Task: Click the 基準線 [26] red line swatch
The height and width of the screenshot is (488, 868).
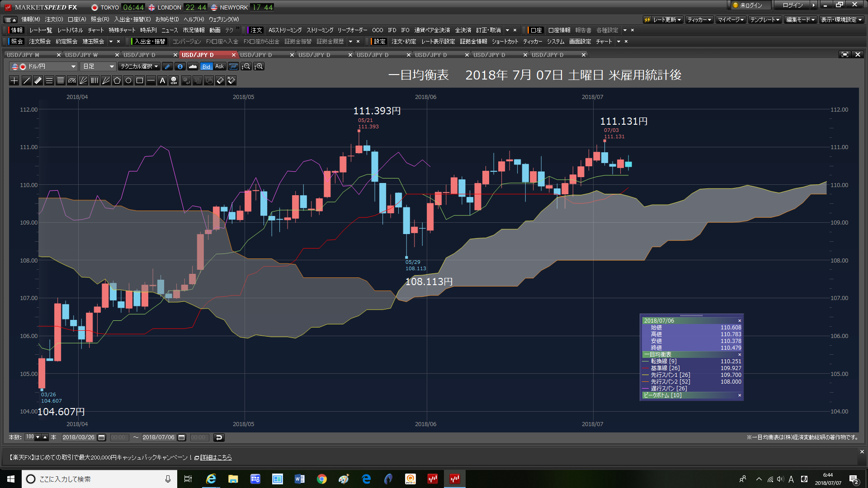Action: pos(646,368)
